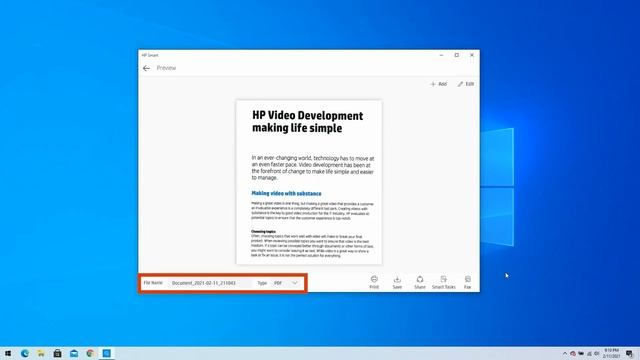This screenshot has width=640, height=360.
Task: Print the scanned document
Action: pos(374,282)
